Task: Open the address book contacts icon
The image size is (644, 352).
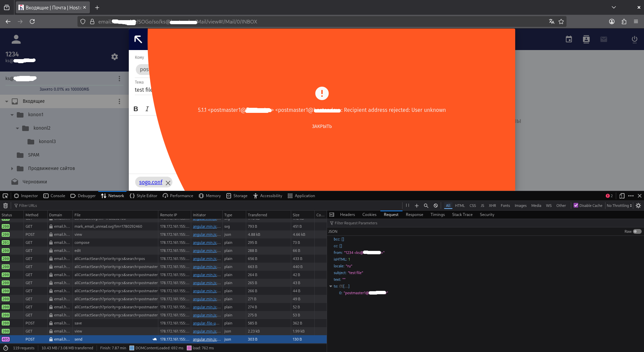Action: [586, 39]
